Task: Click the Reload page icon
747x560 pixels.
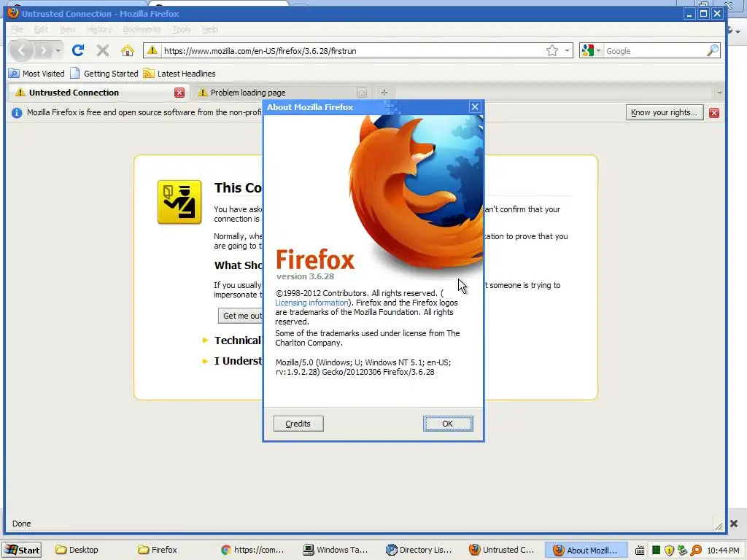Action: (x=78, y=50)
